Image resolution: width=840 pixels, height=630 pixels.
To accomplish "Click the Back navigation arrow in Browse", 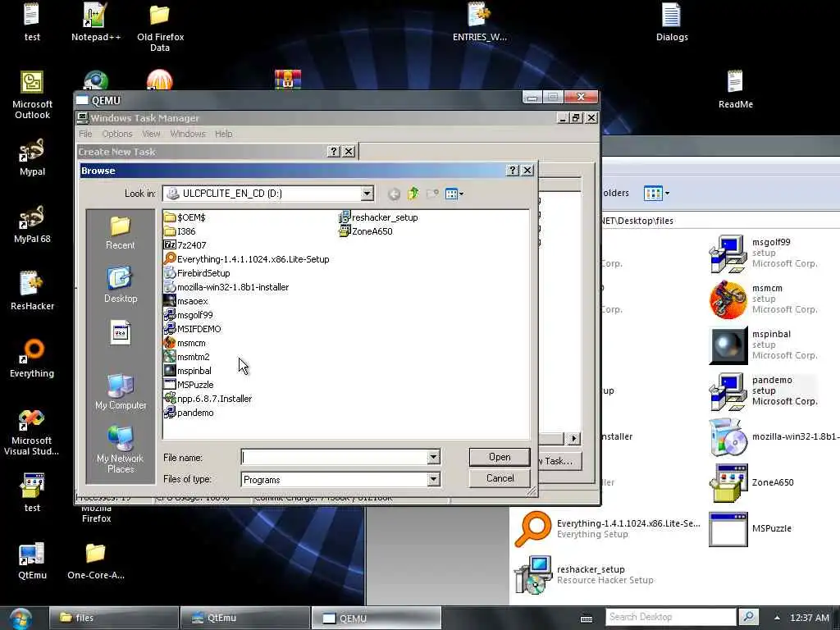I will [394, 194].
